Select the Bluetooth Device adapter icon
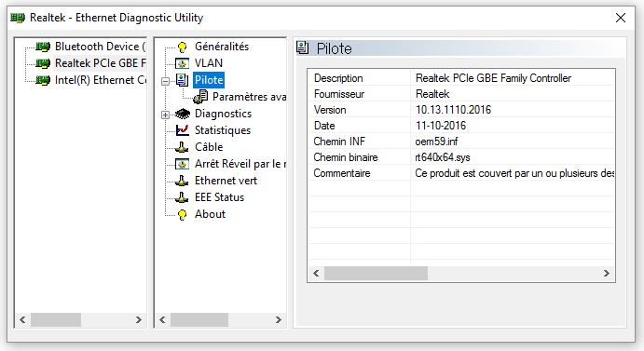 point(43,47)
